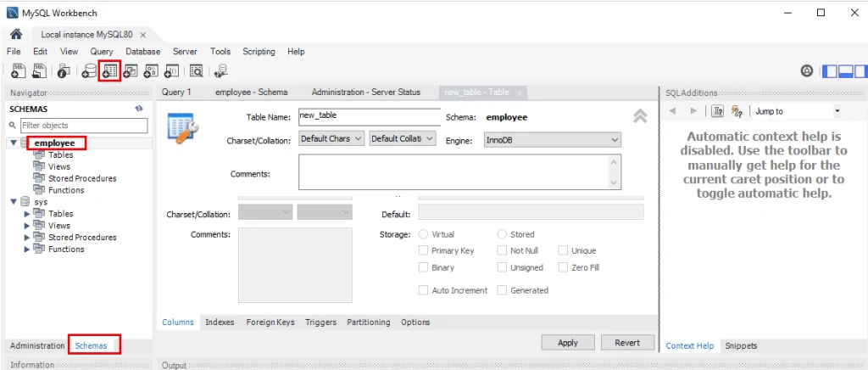The width and height of the screenshot is (868, 370).
Task: Open a SQL script file icon
Action: [x=39, y=71]
